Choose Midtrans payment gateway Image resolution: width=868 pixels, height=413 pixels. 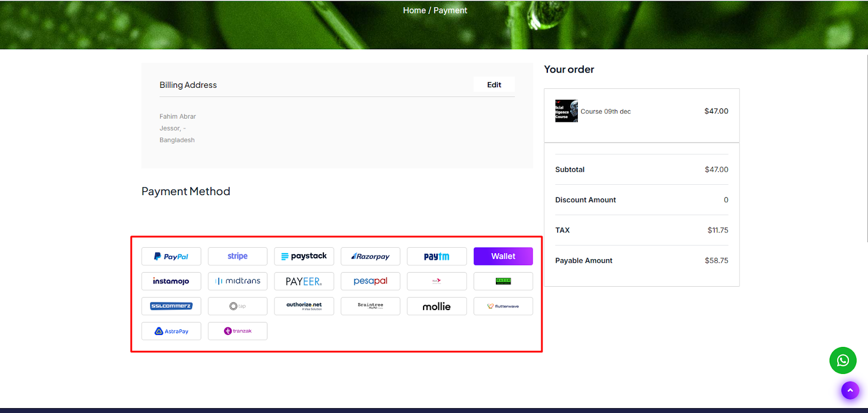point(238,281)
